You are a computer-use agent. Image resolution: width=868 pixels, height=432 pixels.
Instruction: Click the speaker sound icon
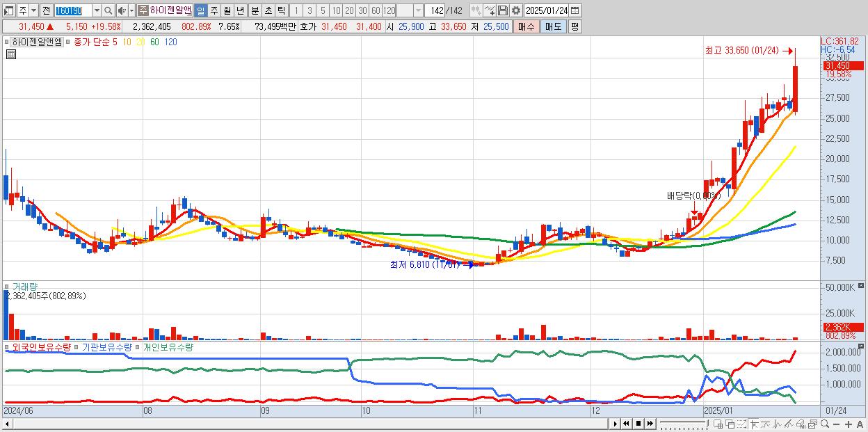(122, 11)
